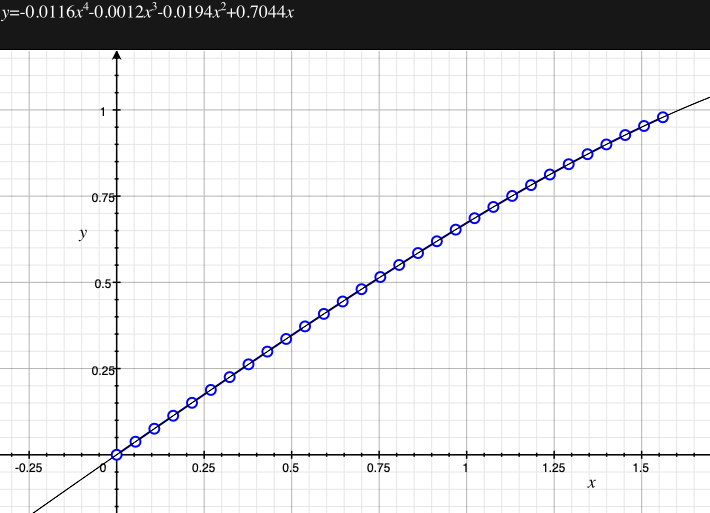710x513 pixels.
Task: Click the "0.25" tick label on the y-axis
Action: 103,370
